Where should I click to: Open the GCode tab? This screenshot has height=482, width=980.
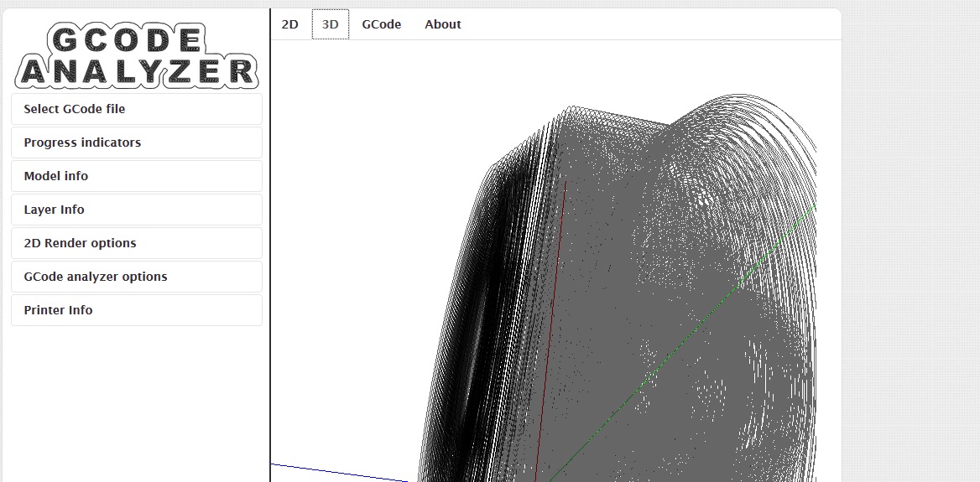(x=381, y=24)
